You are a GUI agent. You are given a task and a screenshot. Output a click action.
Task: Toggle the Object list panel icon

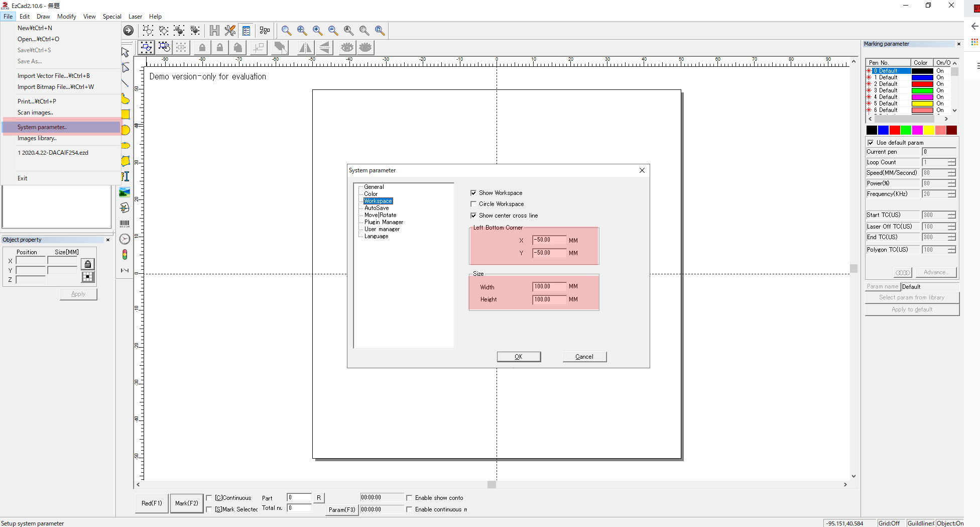point(246,31)
